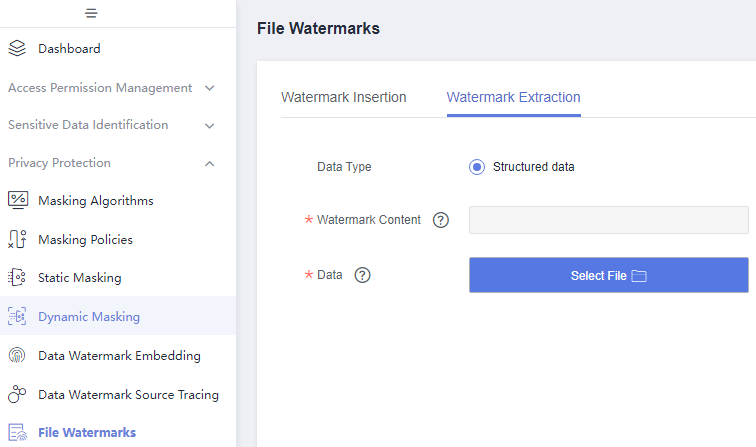
Task: Click the Select File button
Action: coord(608,275)
